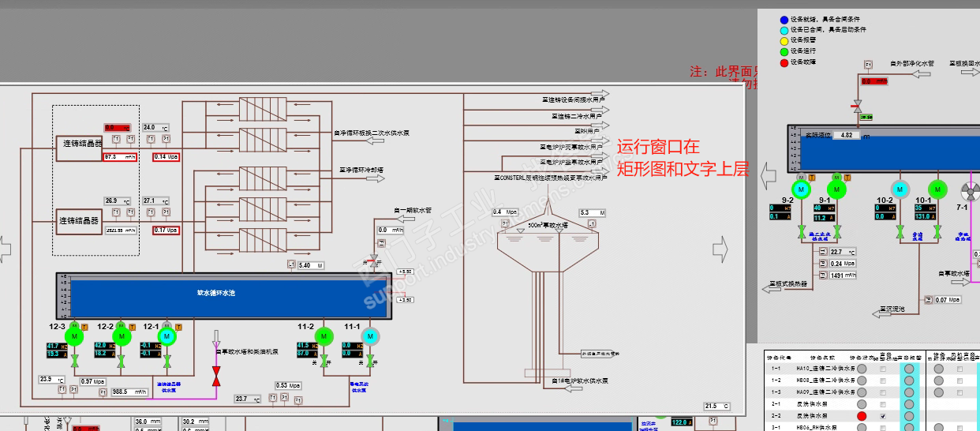Click the 0.24 Mpa value in right window
The width and height of the screenshot is (980, 431).
click(x=843, y=264)
